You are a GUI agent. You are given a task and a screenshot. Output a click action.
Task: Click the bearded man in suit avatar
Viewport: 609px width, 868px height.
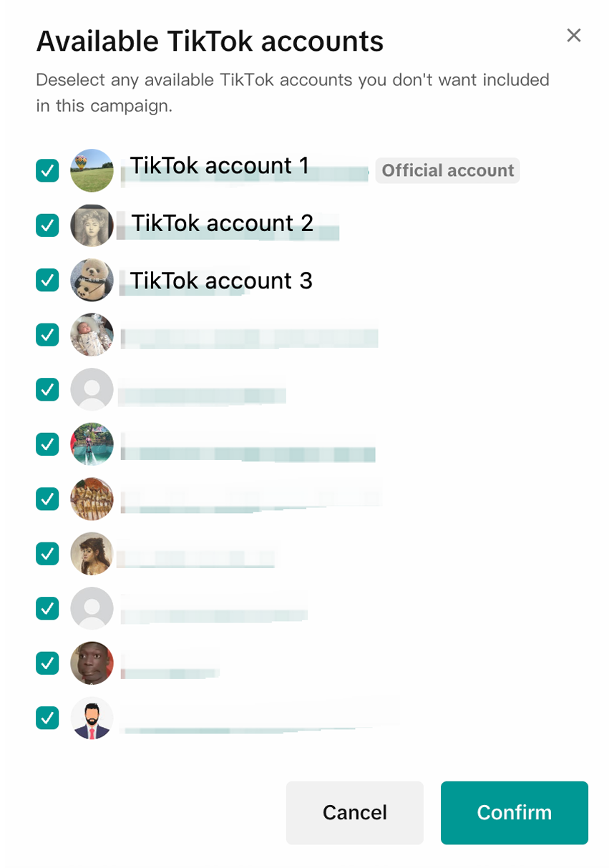(x=92, y=718)
